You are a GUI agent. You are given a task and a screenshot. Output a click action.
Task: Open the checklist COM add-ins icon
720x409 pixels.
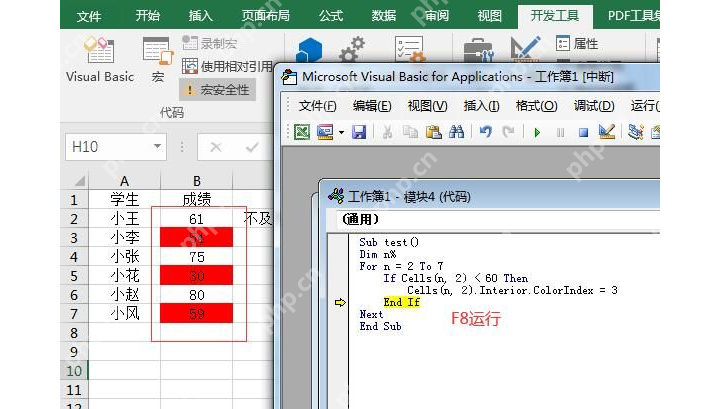tap(409, 49)
